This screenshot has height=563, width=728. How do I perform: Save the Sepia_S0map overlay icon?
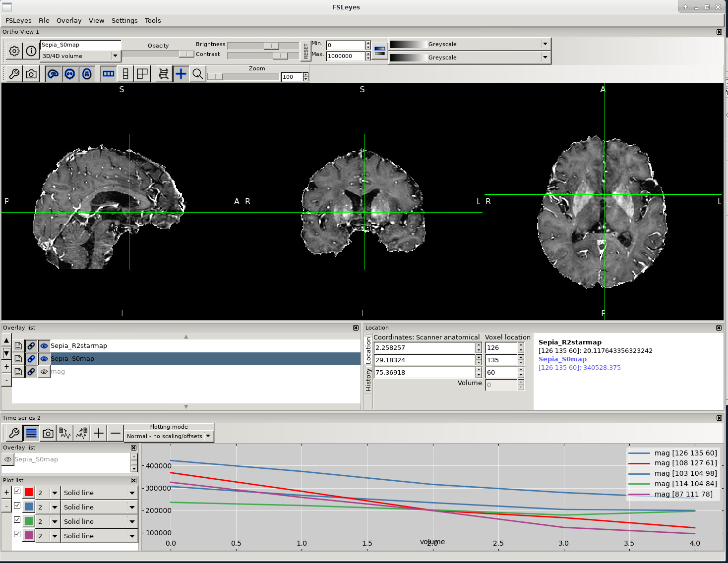[18, 359]
